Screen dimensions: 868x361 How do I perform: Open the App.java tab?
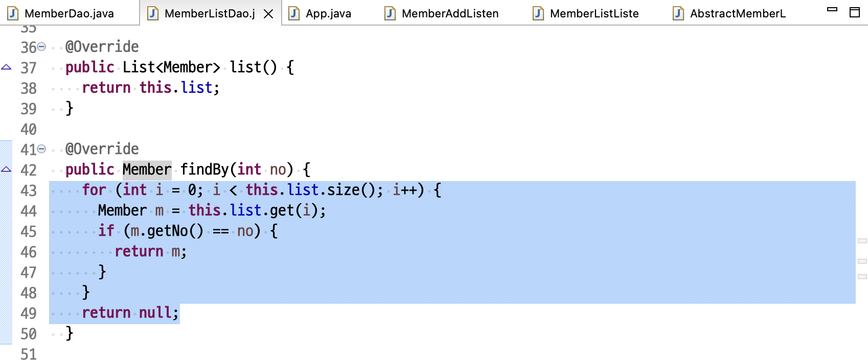pyautogui.click(x=328, y=13)
